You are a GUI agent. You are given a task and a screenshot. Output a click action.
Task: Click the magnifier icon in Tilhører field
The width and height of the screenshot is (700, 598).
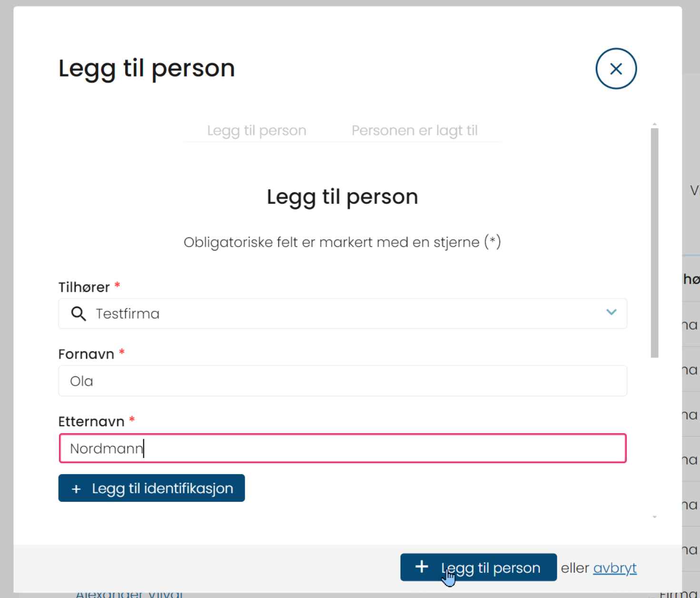pyautogui.click(x=79, y=314)
